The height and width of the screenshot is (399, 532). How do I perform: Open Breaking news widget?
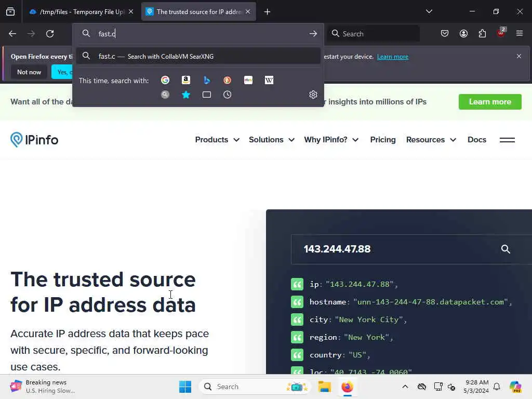(x=43, y=387)
